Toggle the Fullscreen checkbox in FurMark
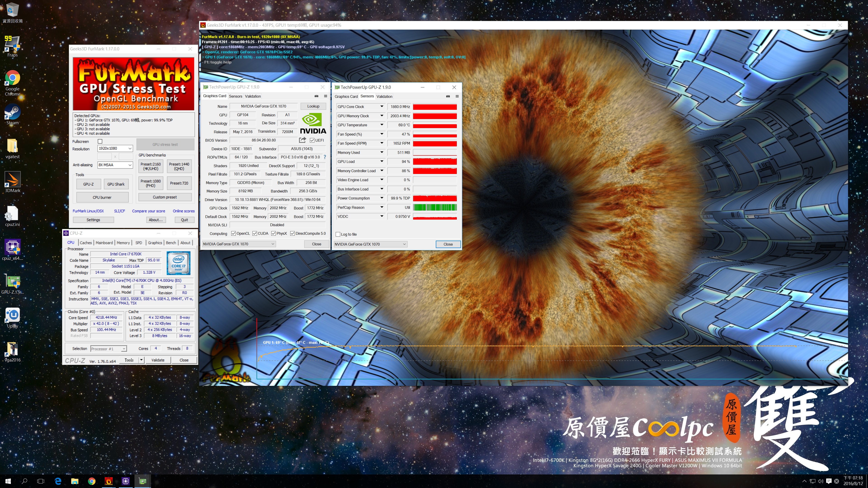 pyautogui.click(x=100, y=141)
